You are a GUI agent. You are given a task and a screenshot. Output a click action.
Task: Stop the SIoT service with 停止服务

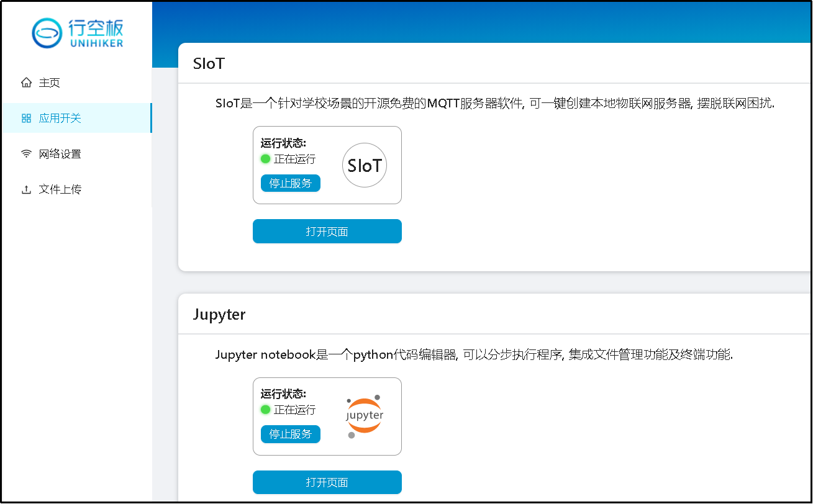291,183
